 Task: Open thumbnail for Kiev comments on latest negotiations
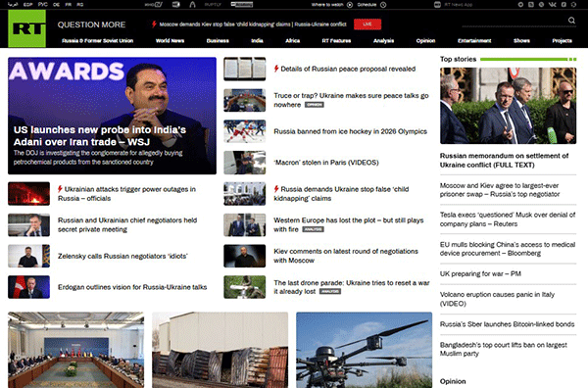click(x=244, y=256)
